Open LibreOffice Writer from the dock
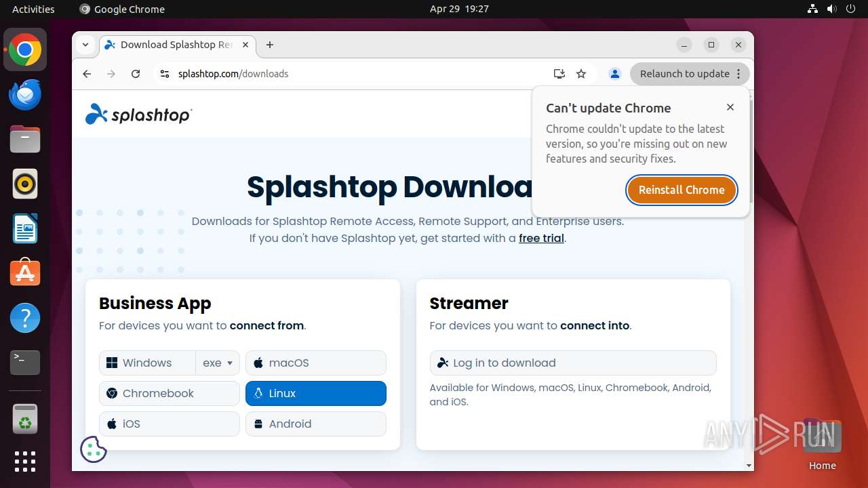This screenshot has width=868, height=488. pos(25,228)
